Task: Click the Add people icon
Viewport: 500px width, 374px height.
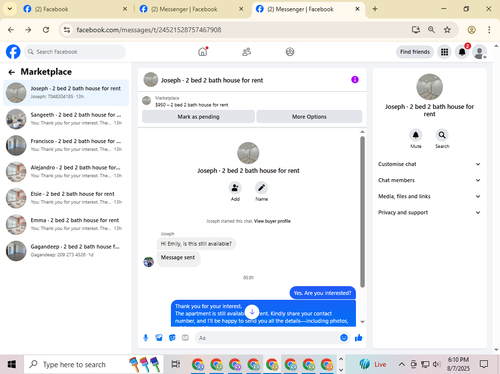Action: [x=235, y=188]
